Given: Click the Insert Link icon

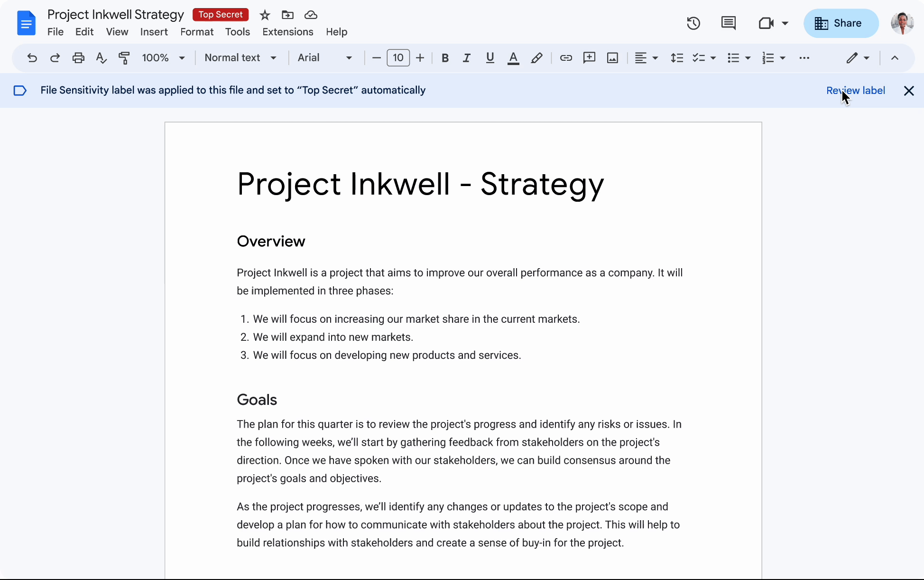Looking at the screenshot, I should pos(566,58).
